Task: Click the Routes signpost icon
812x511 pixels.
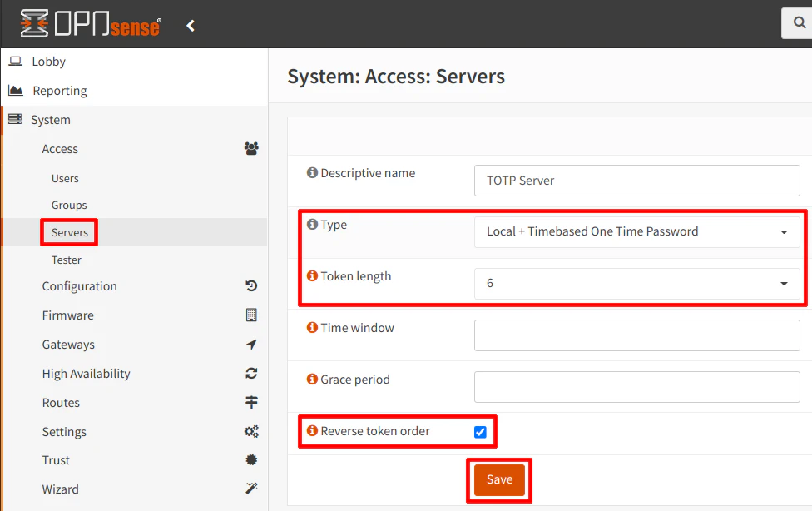Action: pos(251,402)
